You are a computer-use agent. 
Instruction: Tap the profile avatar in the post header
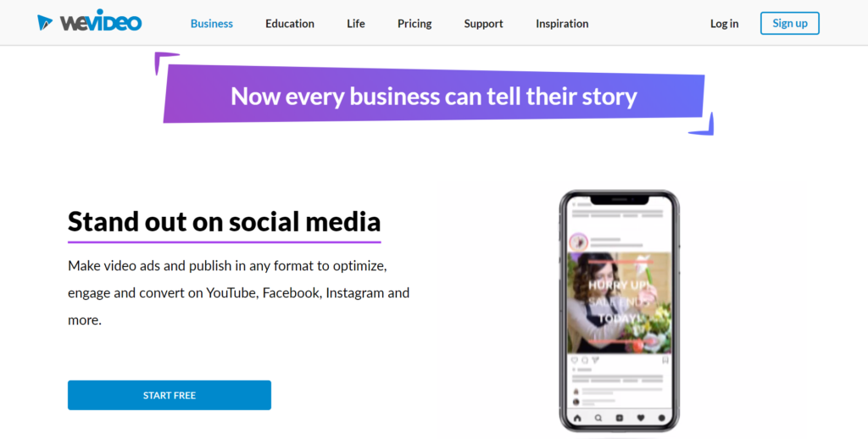(579, 242)
